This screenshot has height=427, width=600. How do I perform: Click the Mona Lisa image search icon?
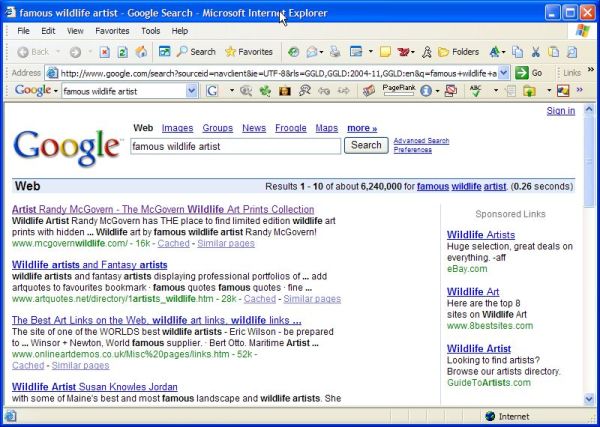[x=285, y=91]
